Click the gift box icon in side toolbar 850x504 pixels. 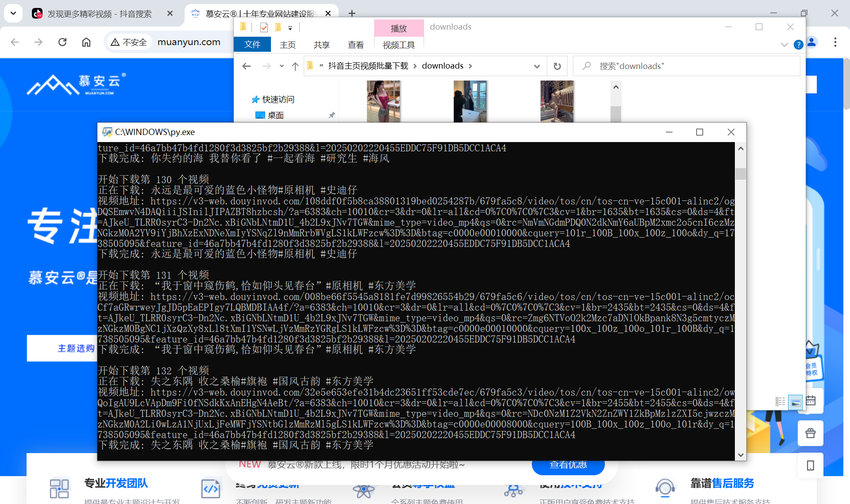point(811,433)
